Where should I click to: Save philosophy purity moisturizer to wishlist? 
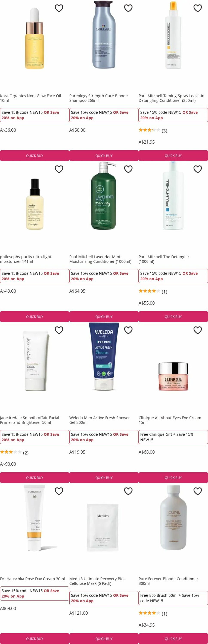(59, 169)
